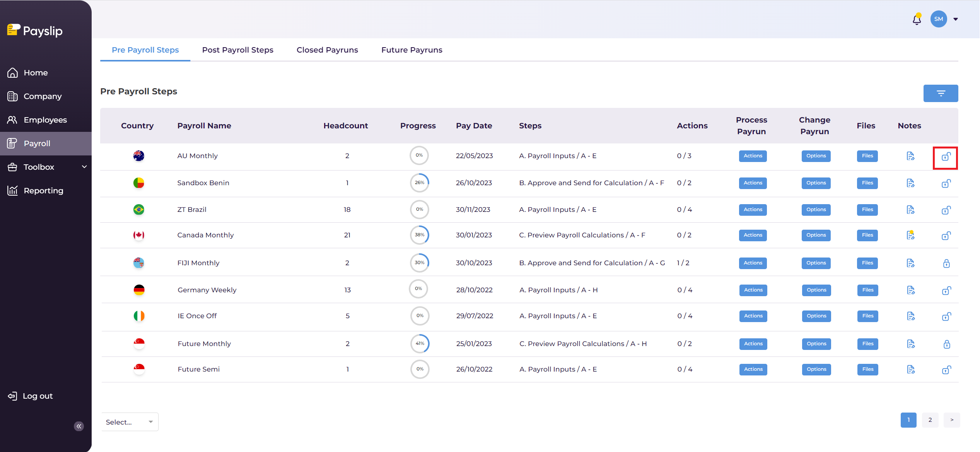
Task: Open Files for the Sandbox Benin payroll
Action: click(x=867, y=183)
